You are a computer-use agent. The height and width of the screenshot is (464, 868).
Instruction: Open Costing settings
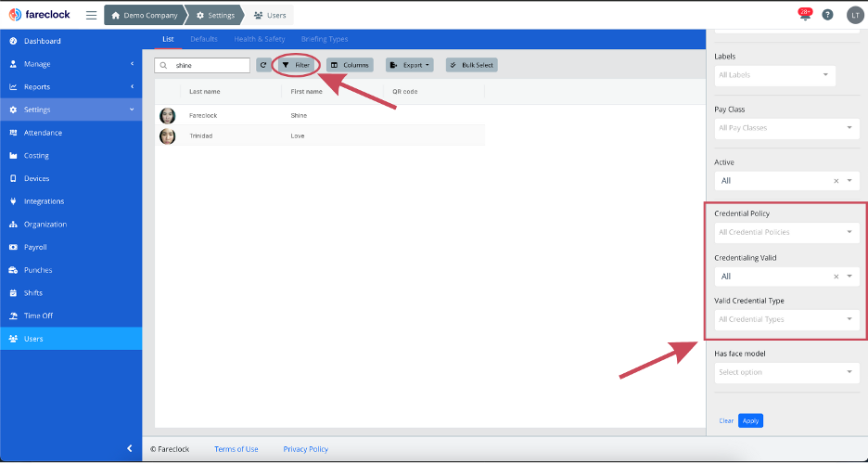coord(70,156)
